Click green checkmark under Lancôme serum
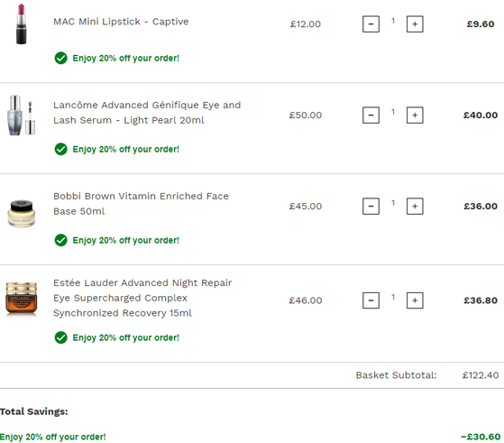Image resolution: width=504 pixels, height=443 pixels. (x=60, y=149)
